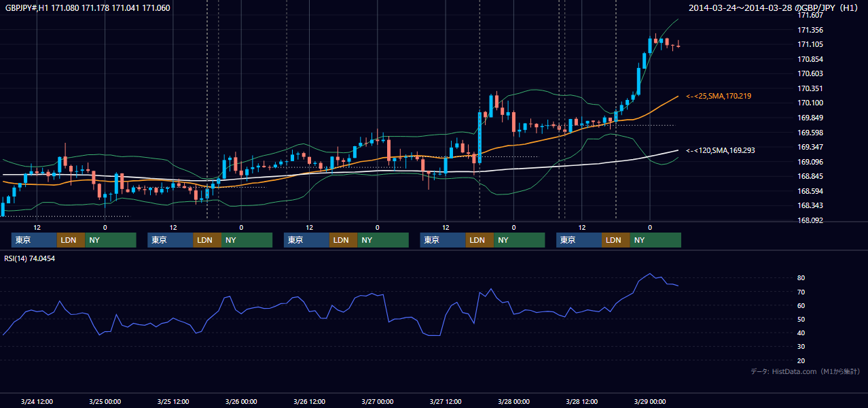Click price axis value 169.096
The height and width of the screenshot is (408, 868).
pyautogui.click(x=810, y=162)
